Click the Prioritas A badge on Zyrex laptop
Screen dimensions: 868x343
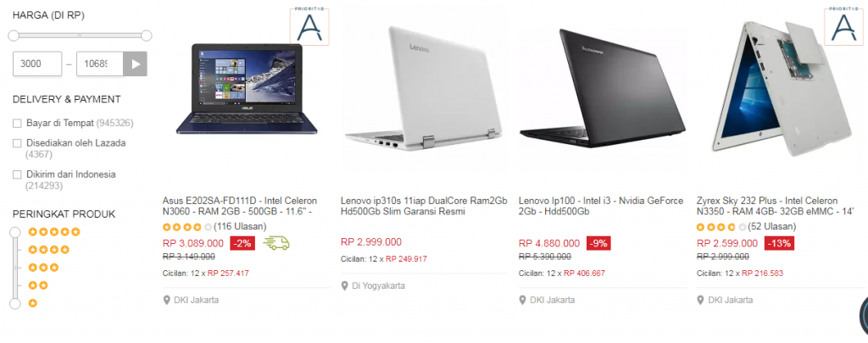(843, 26)
